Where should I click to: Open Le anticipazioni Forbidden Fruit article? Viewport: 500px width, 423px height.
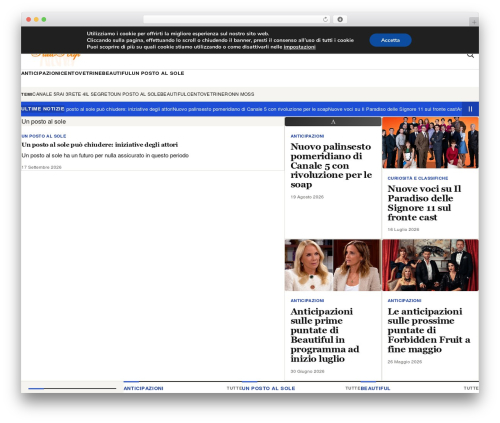click(x=429, y=330)
